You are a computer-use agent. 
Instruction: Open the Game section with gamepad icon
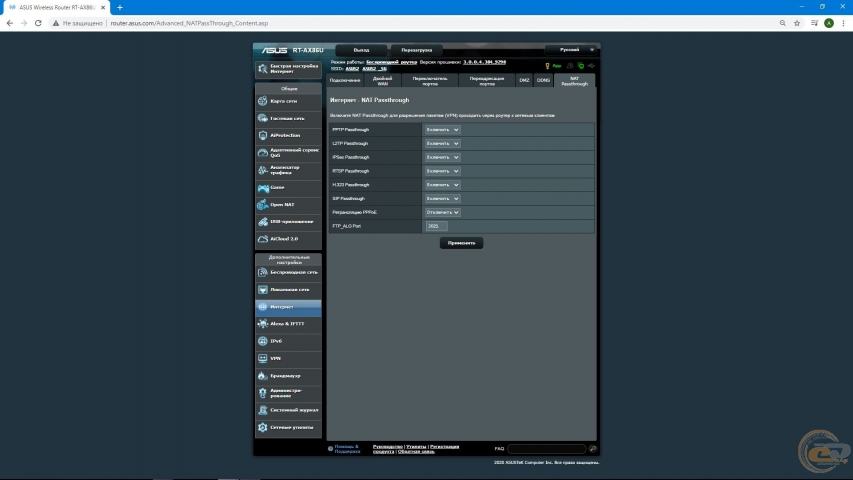(x=288, y=188)
